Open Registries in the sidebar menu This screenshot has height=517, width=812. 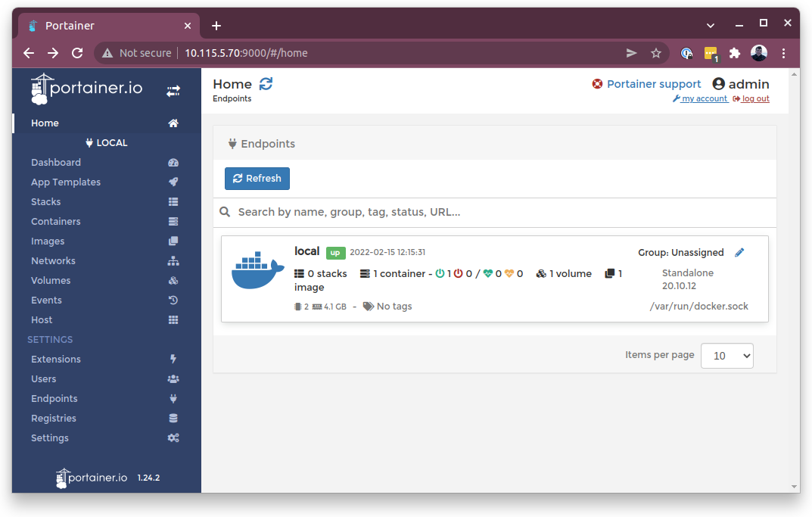[x=54, y=419]
